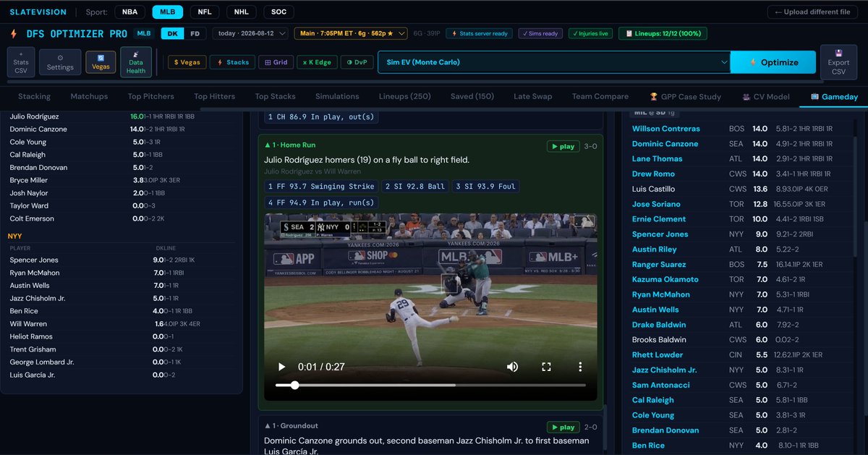868x455 pixels.
Task: Click Jose Soriano in the leaderboard
Action: 656,204
